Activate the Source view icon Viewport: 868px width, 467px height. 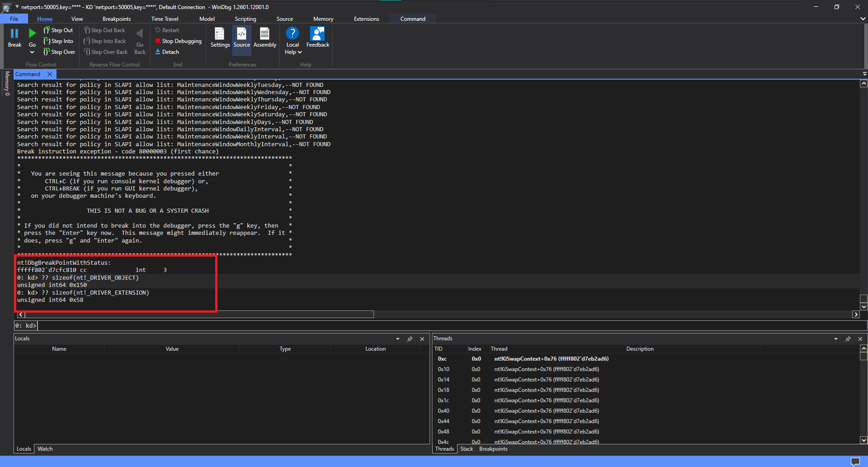point(241,37)
